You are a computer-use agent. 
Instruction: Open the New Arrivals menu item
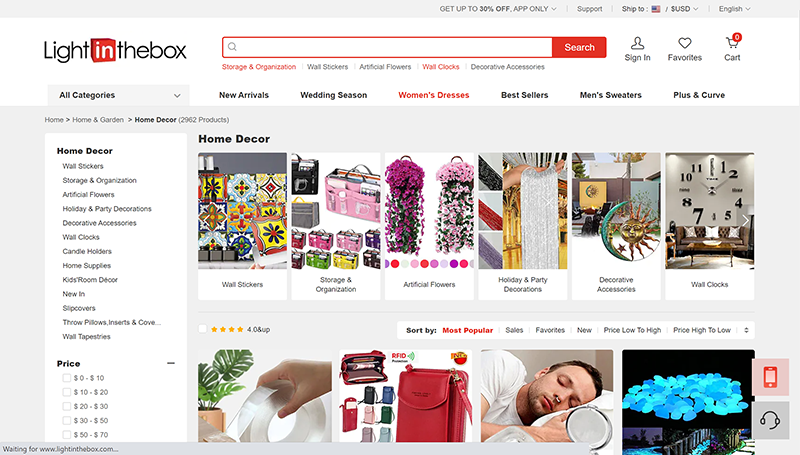(x=244, y=95)
